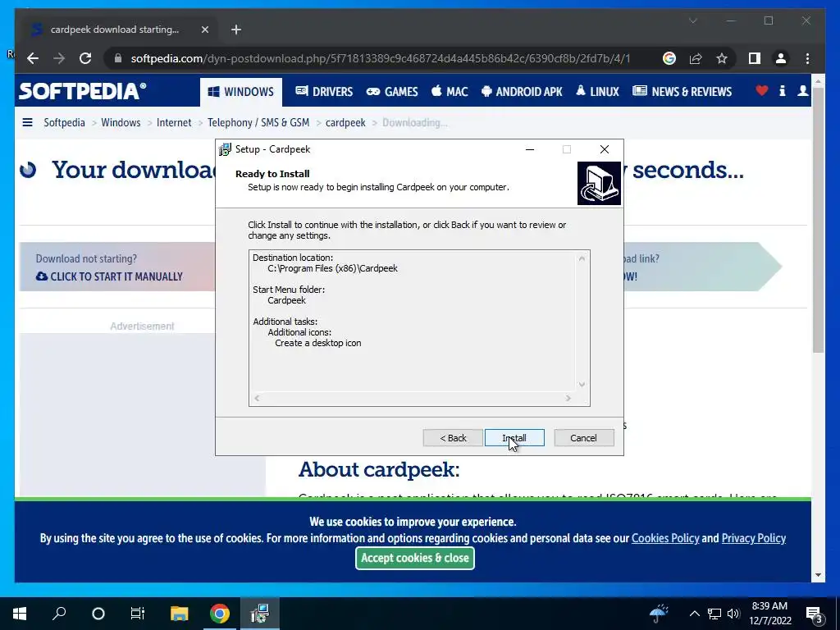This screenshot has height=630, width=840.
Task: Open the Drivers section
Action: (324, 92)
